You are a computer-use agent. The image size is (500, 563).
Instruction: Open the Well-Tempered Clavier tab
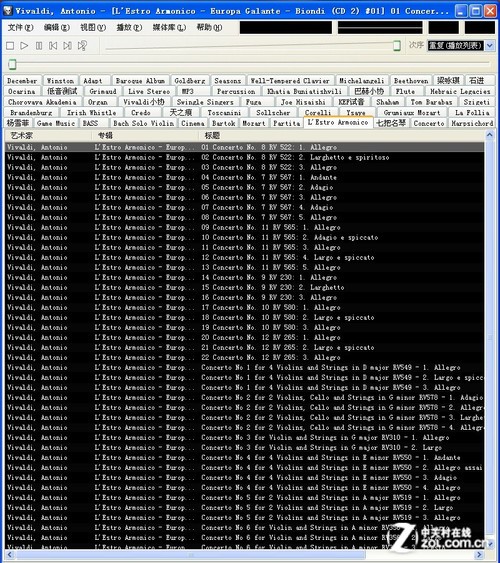coord(290,81)
